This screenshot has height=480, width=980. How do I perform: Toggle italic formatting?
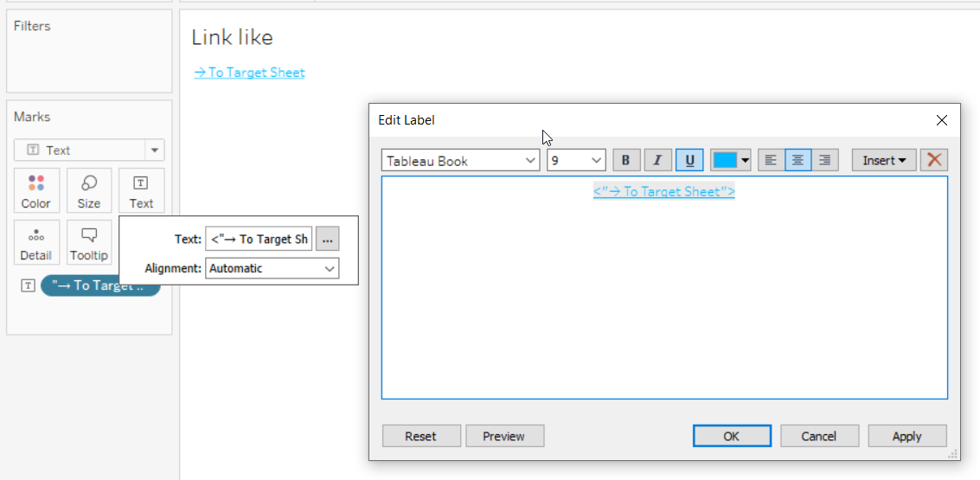pyautogui.click(x=657, y=160)
